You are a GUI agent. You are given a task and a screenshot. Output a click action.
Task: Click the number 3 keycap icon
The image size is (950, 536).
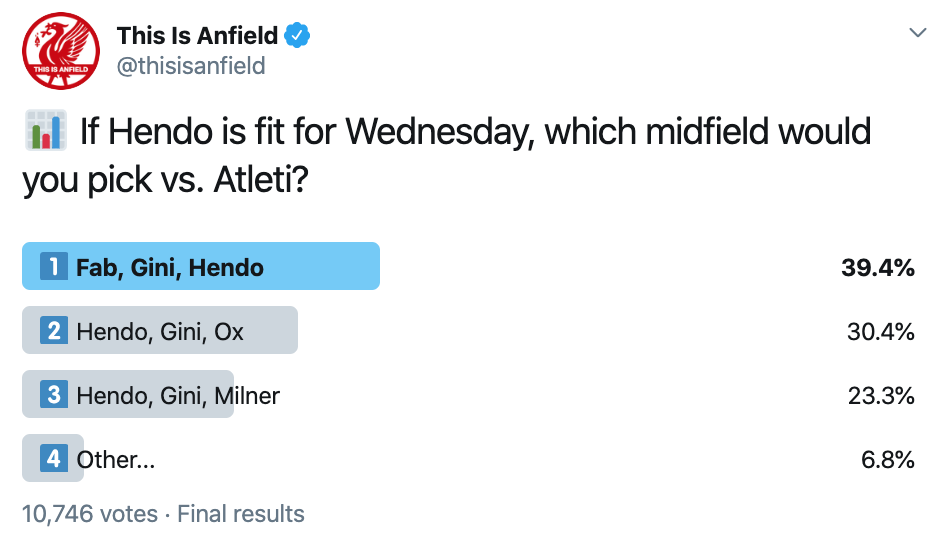click(x=54, y=395)
